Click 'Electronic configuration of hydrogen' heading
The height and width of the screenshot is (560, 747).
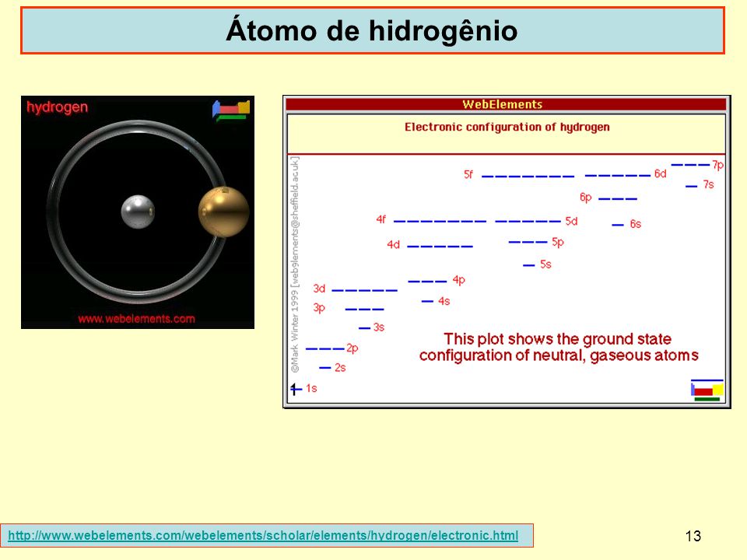[x=507, y=127]
